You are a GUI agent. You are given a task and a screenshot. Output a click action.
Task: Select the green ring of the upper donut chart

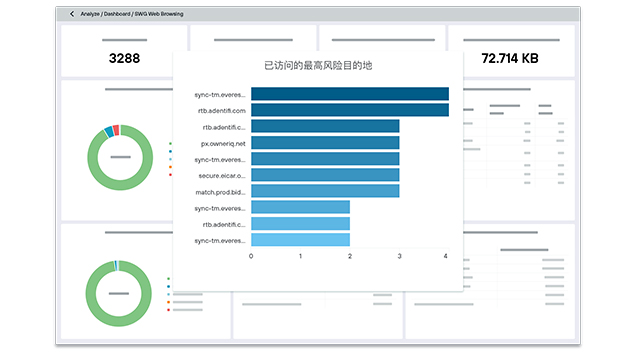tap(120, 184)
